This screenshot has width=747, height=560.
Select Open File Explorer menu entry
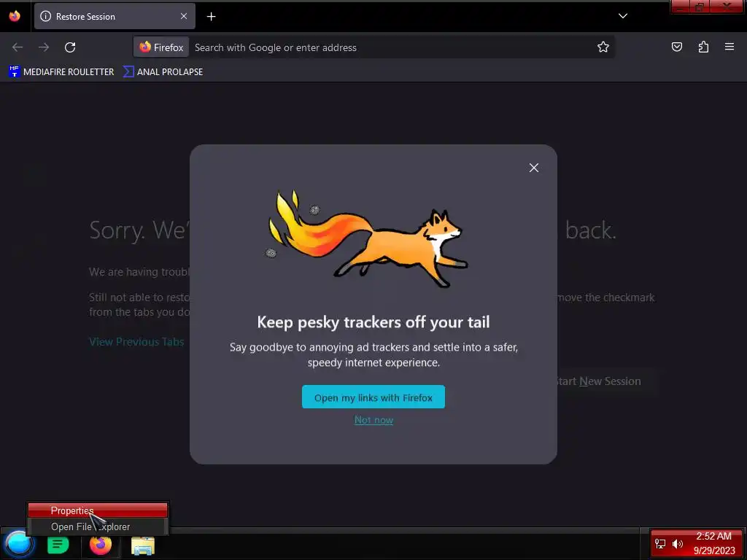pyautogui.click(x=98, y=526)
